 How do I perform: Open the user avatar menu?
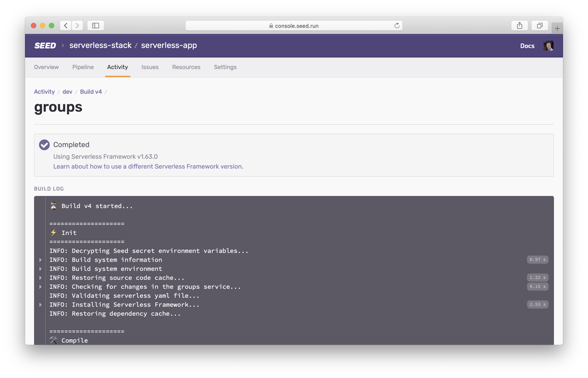tap(548, 46)
